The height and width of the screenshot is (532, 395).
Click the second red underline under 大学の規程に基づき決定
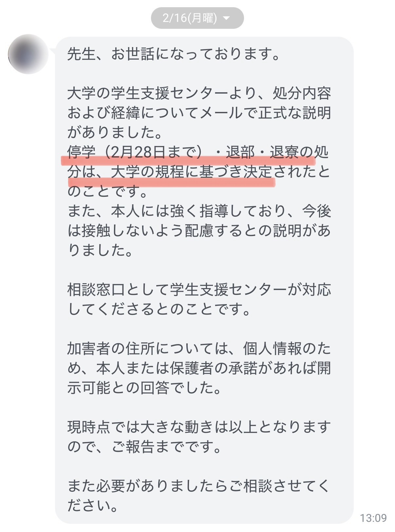pos(171,182)
